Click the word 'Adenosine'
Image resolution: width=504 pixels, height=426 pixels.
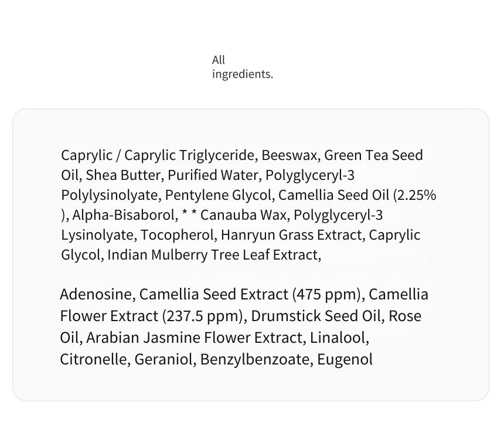click(x=96, y=294)
